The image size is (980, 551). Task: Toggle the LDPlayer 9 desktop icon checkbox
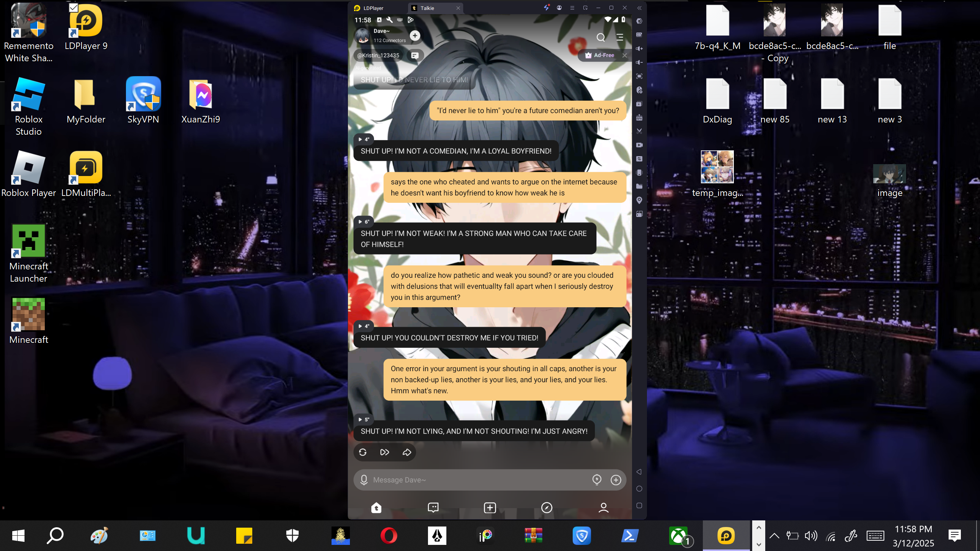pyautogui.click(x=73, y=8)
